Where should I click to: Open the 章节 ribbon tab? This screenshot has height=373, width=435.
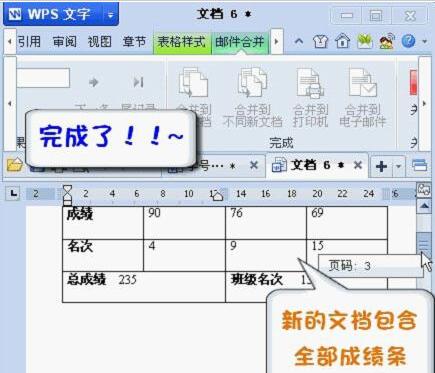pos(134,42)
